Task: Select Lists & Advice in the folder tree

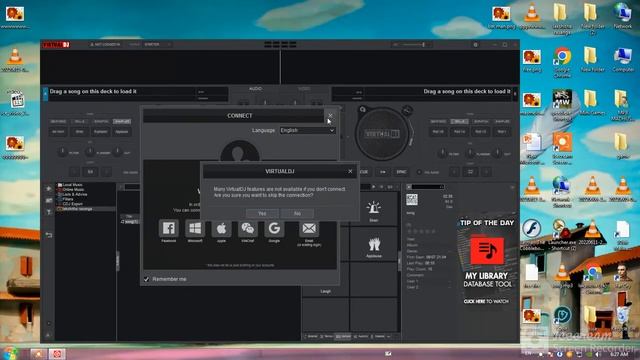Action: 75,194
